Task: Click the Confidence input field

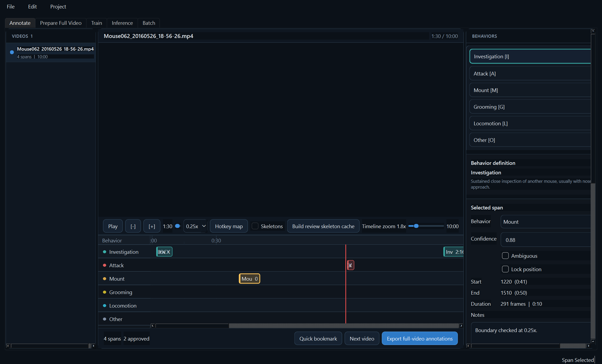Action: click(x=545, y=240)
